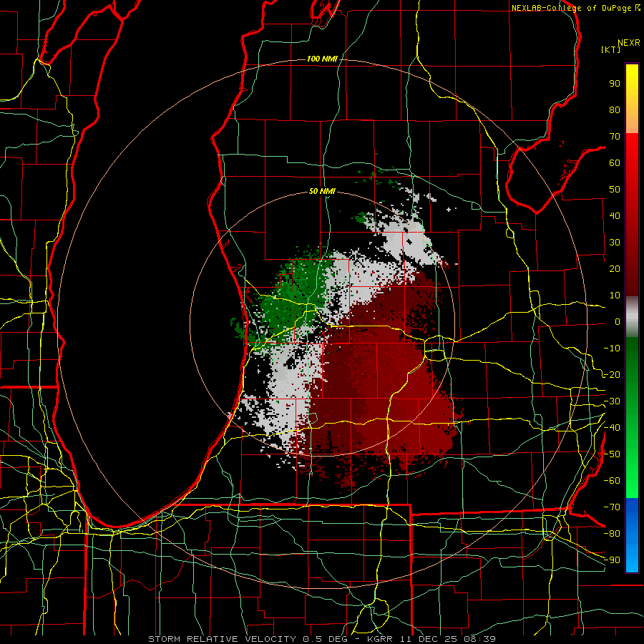Image resolution: width=644 pixels, height=644 pixels.
Task: Click the NEXR label above the color scale
Action: coord(629,43)
